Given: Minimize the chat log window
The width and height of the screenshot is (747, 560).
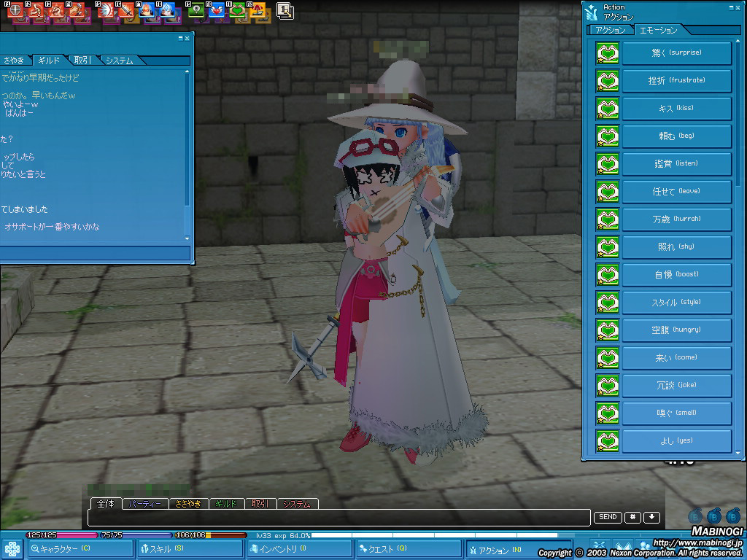Looking at the screenshot, I should (181, 39).
